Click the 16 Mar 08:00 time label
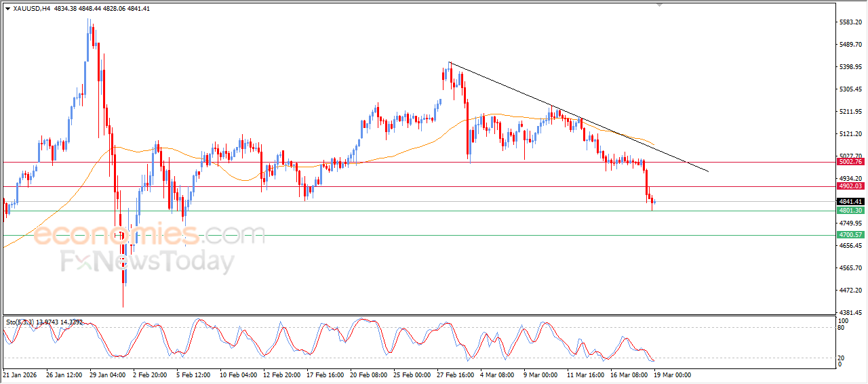 (628, 375)
